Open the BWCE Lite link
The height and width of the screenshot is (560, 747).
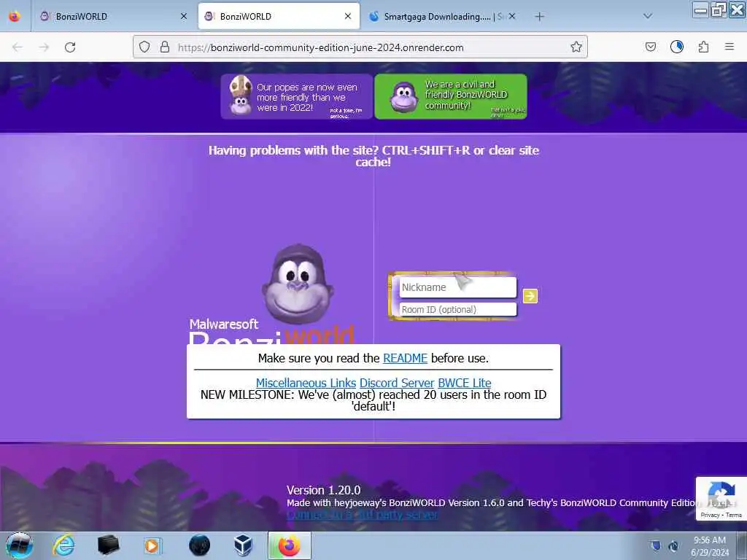click(465, 383)
